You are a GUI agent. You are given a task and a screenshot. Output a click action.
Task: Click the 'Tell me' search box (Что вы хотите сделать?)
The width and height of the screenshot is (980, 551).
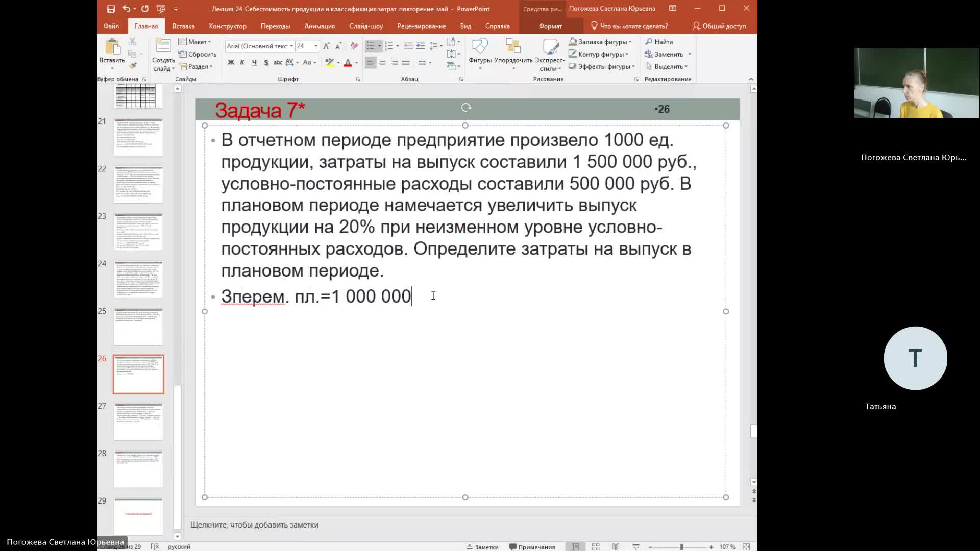pyautogui.click(x=629, y=26)
